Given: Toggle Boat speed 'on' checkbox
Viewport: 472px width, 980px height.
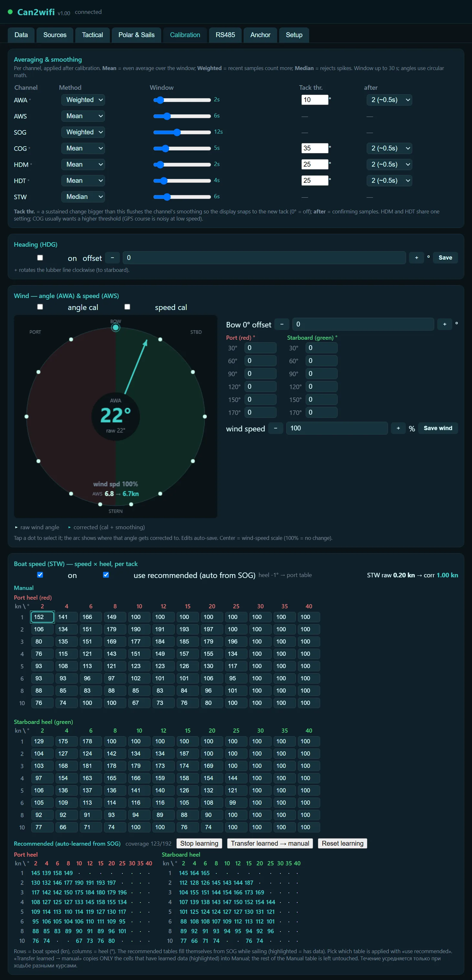Looking at the screenshot, I should click(40, 575).
